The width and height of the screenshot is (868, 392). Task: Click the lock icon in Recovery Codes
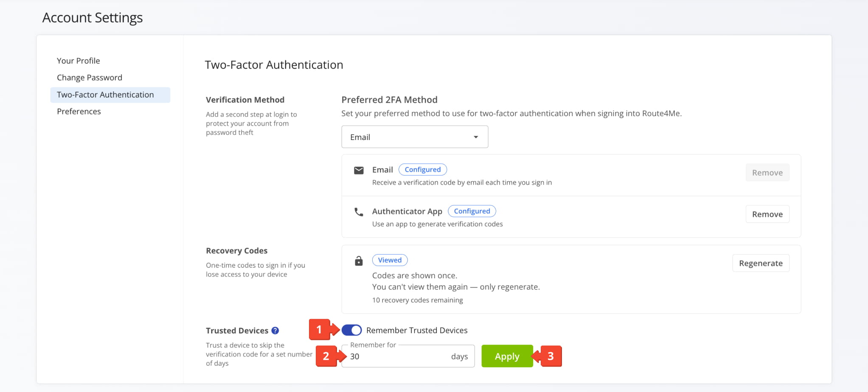tap(359, 261)
